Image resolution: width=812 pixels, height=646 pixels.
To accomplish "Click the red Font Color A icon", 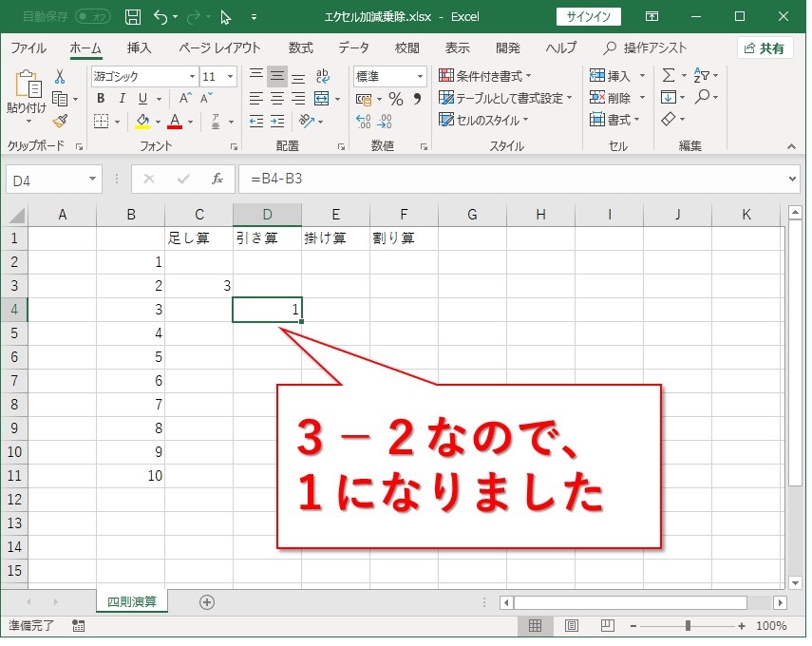I will pyautogui.click(x=175, y=122).
